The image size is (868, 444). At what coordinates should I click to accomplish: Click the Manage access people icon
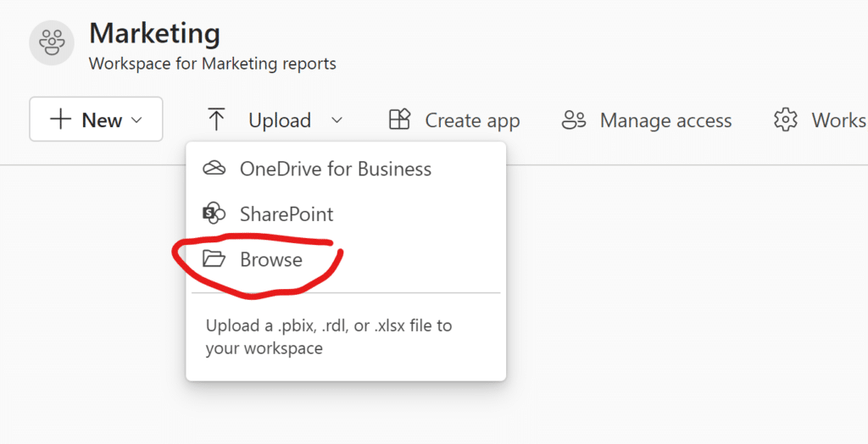click(x=574, y=120)
